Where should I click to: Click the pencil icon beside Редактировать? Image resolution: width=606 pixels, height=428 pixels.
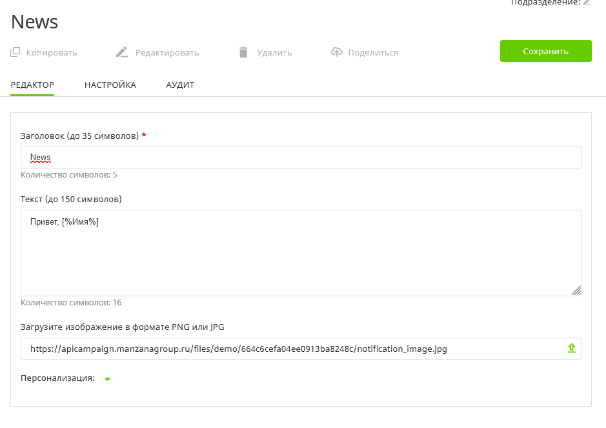122,52
